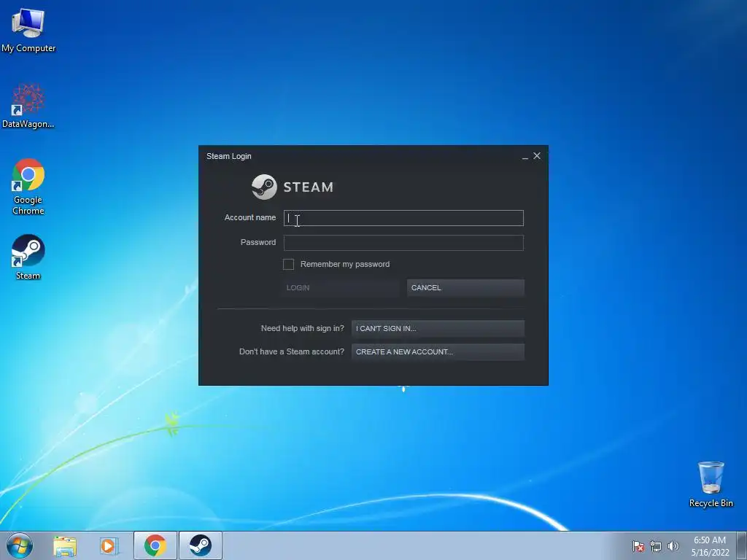Cancel the Steam login
The image size is (747, 560).
(465, 287)
